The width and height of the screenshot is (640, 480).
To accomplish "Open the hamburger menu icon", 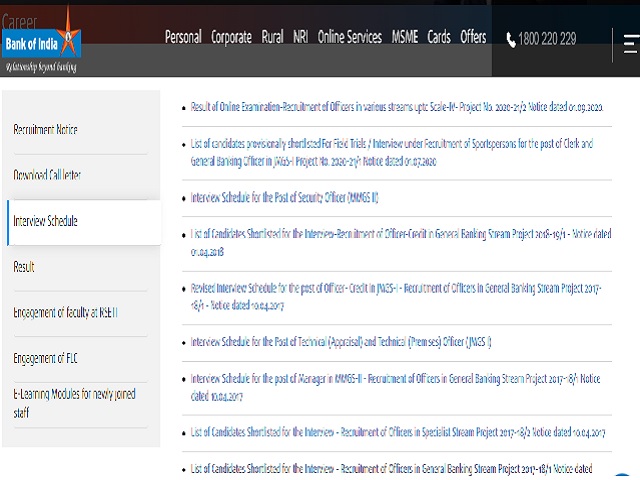I will (631, 44).
